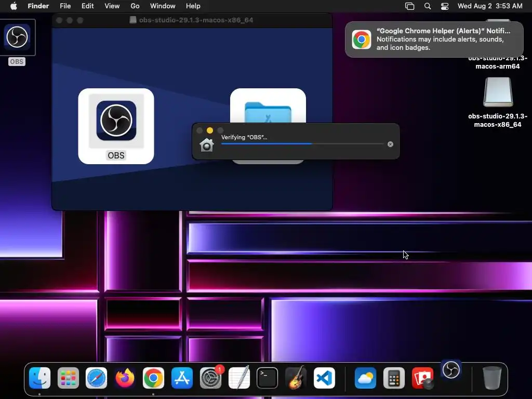Open the View menu
Screen dimensions: 532x399
point(112,6)
